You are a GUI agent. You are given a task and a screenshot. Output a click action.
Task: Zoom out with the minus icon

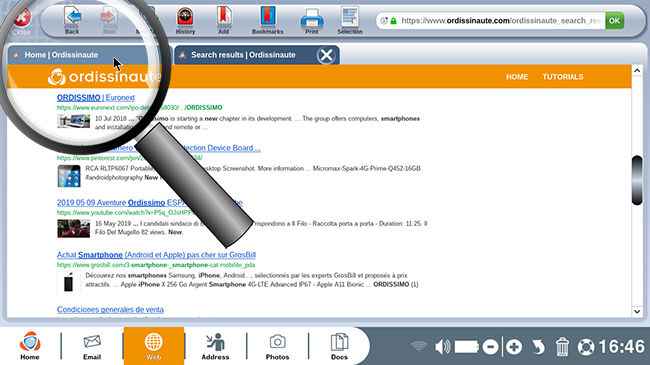490,347
